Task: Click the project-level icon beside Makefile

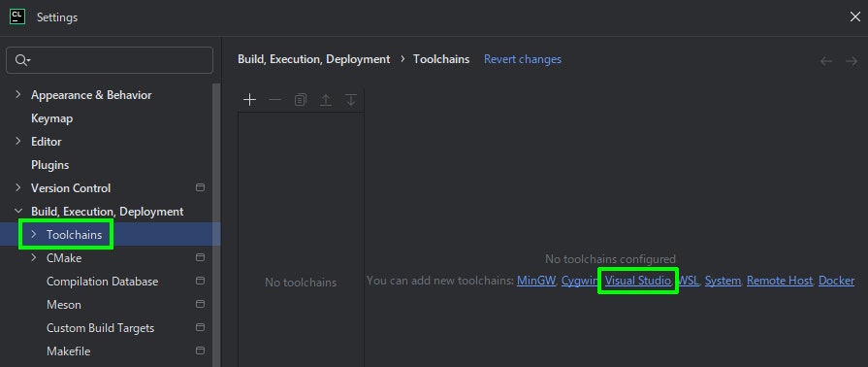Action: click(201, 350)
